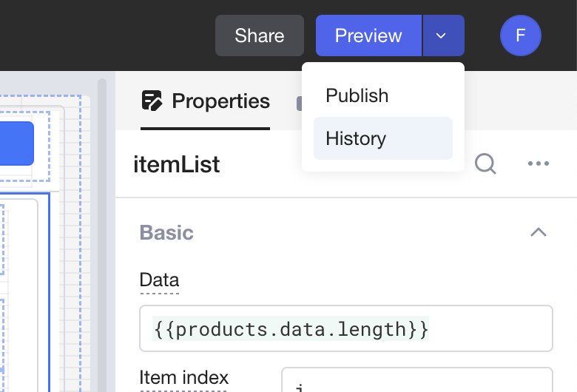The image size is (577, 392).
Task: Click the Basic section header text
Action: [x=166, y=232]
